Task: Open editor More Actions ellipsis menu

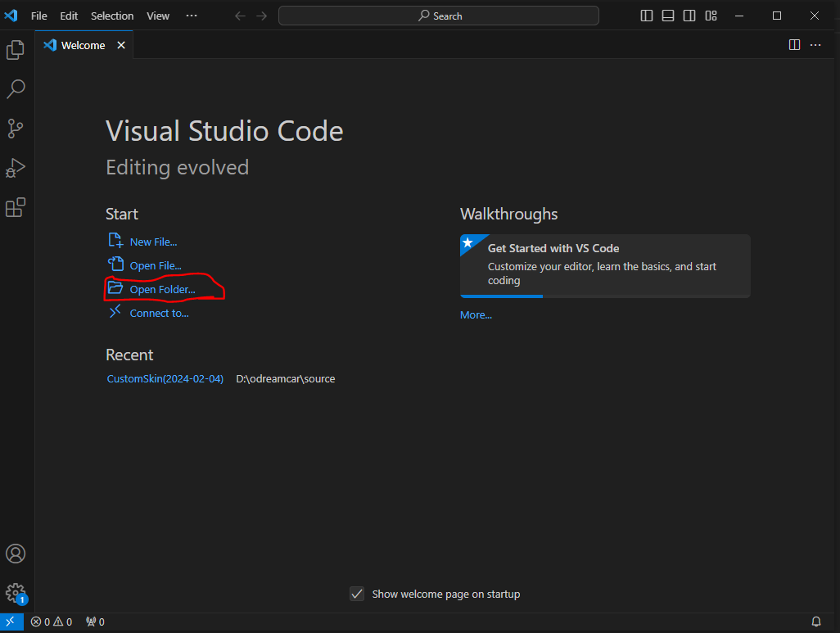Action: (x=815, y=45)
